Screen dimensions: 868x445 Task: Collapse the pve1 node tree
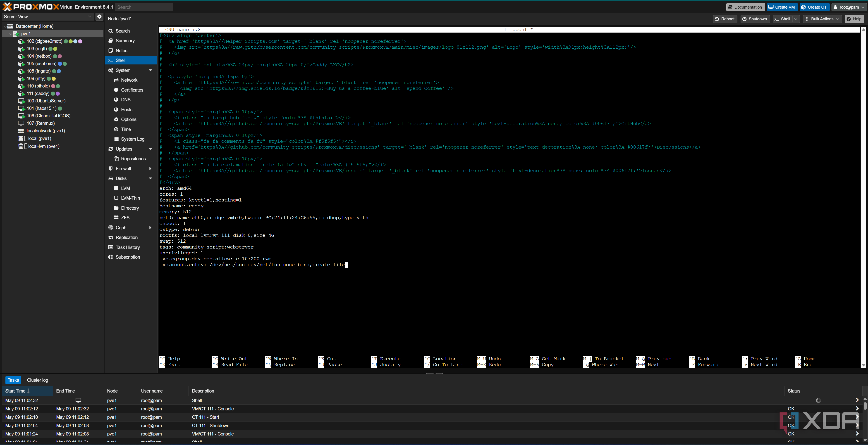[x=10, y=34]
